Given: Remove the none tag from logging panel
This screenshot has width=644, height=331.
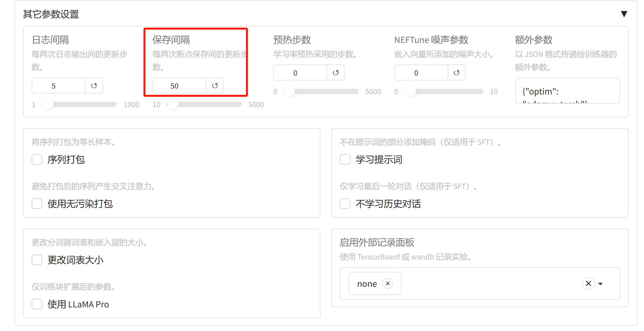Looking at the screenshot, I should click(x=388, y=283).
